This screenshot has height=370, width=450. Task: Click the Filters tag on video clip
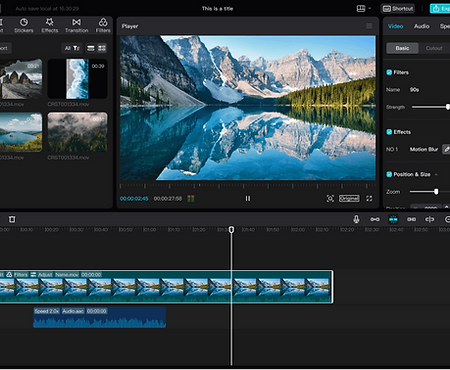point(17,275)
